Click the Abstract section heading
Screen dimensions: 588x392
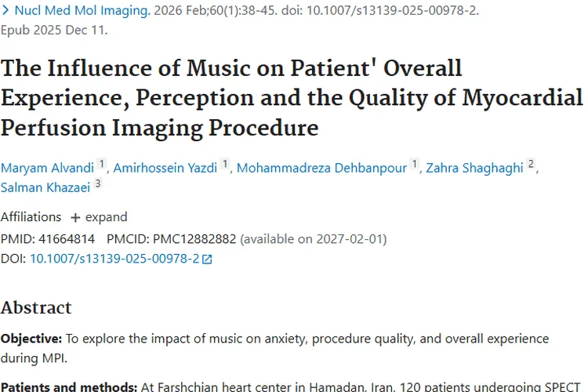click(x=36, y=307)
